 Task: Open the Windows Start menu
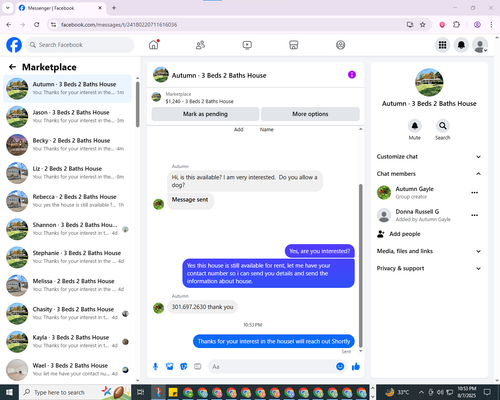click(9, 392)
